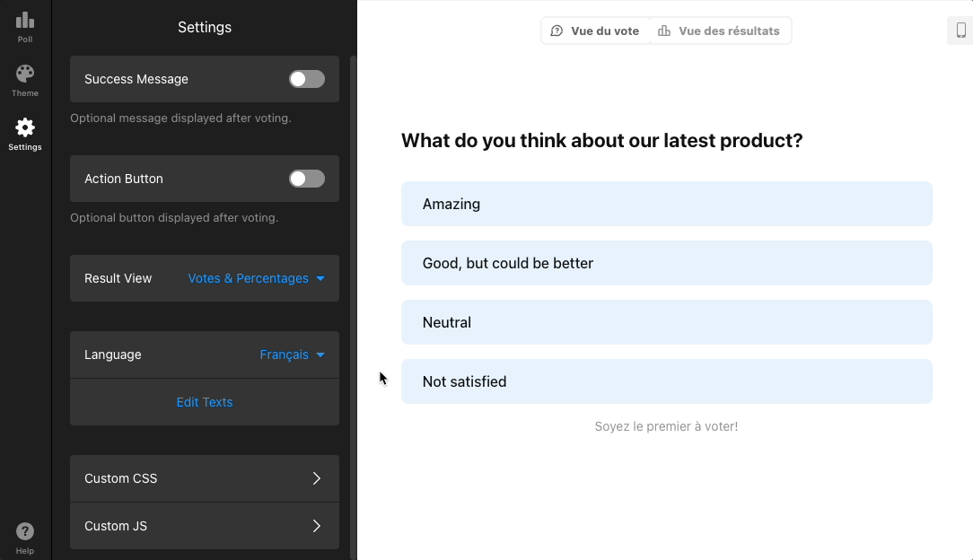The image size is (973, 560).
Task: Open the Help question mark icon
Action: pyautogui.click(x=25, y=532)
